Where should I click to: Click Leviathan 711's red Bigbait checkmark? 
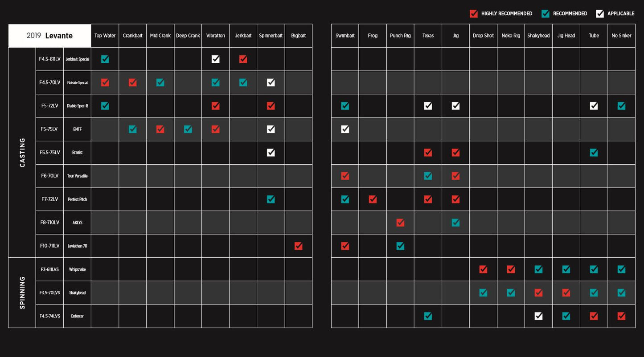(299, 246)
